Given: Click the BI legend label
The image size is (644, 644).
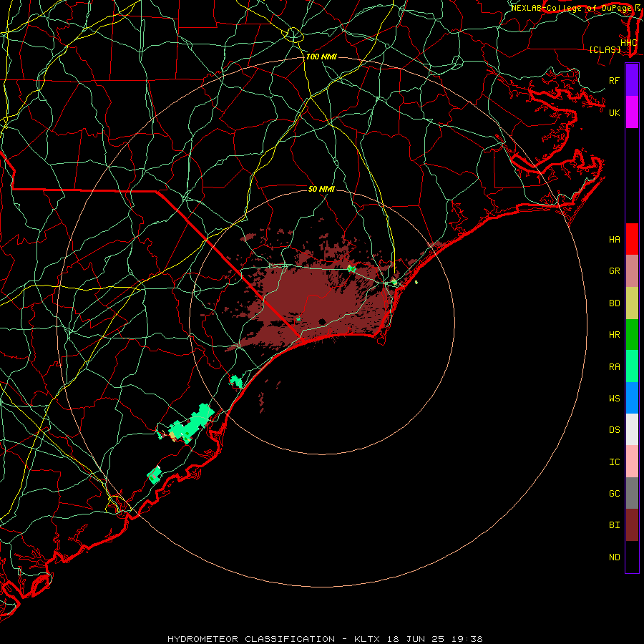Looking at the screenshot, I should [x=614, y=525].
